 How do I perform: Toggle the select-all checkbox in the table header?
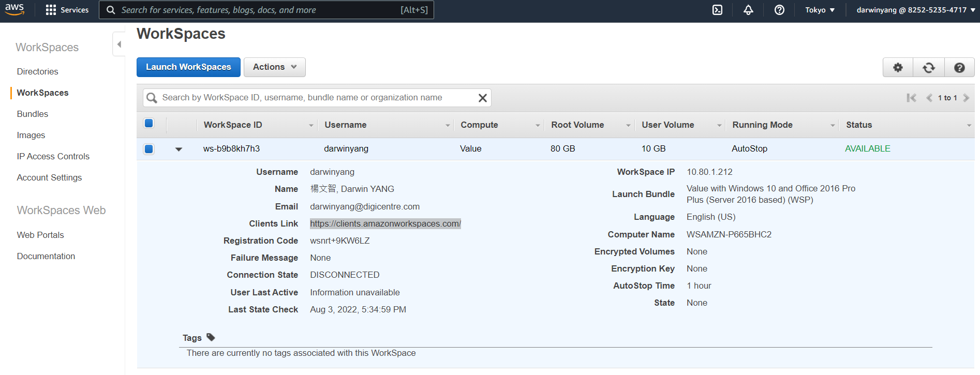click(x=149, y=123)
